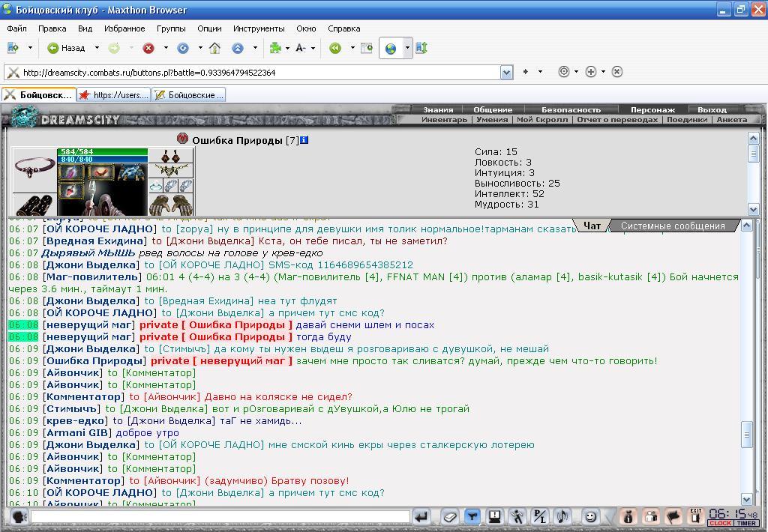The image size is (768, 532).
Task: Open Анкета link
Action: (x=732, y=119)
